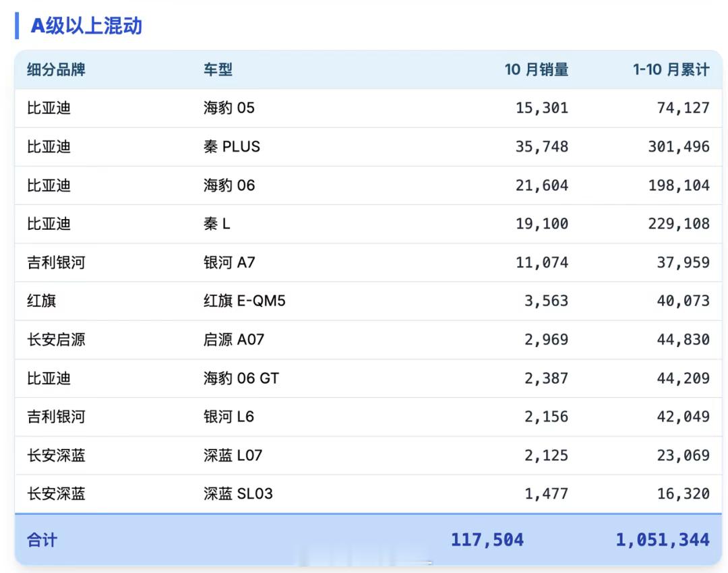Click brand 比亚迪 in the 秦 PLUS row
Viewport: 728px width, 573px height.
coord(49,147)
